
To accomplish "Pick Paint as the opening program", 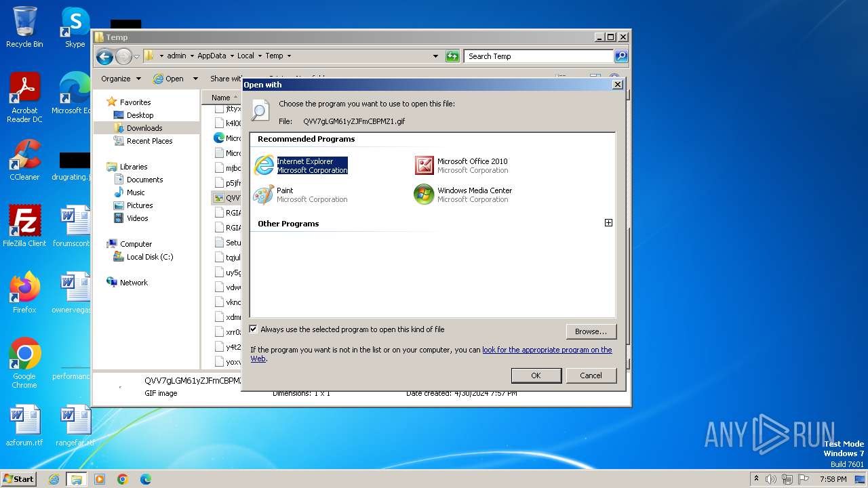I will coord(300,195).
